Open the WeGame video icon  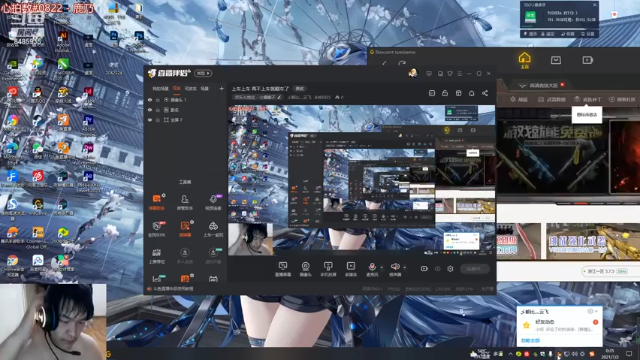tap(587, 60)
